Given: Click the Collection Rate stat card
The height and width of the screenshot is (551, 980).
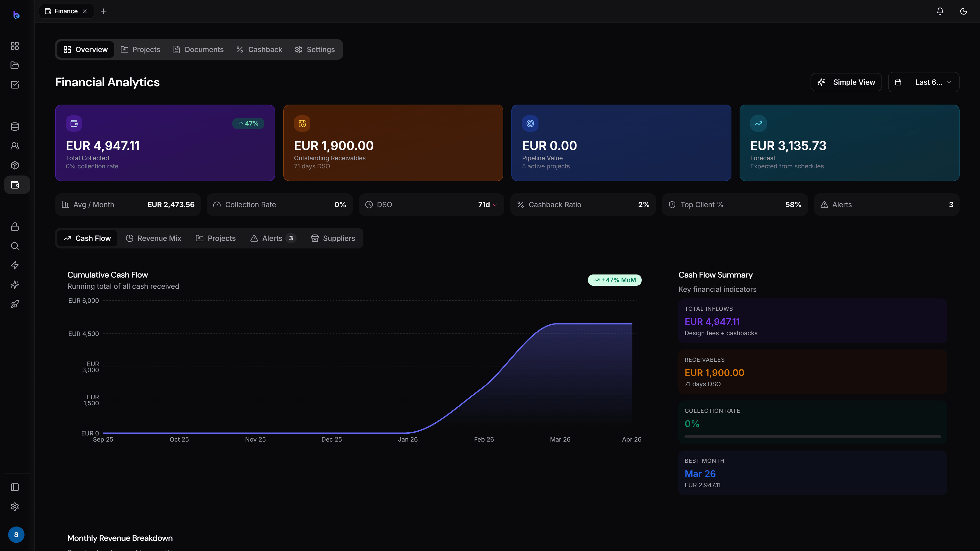Looking at the screenshot, I should (280, 205).
